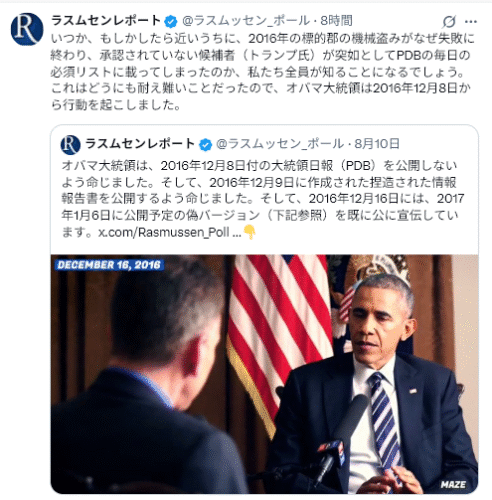Open the Obama interview video thumbnail
The height and width of the screenshot is (500, 492).
click(264, 374)
